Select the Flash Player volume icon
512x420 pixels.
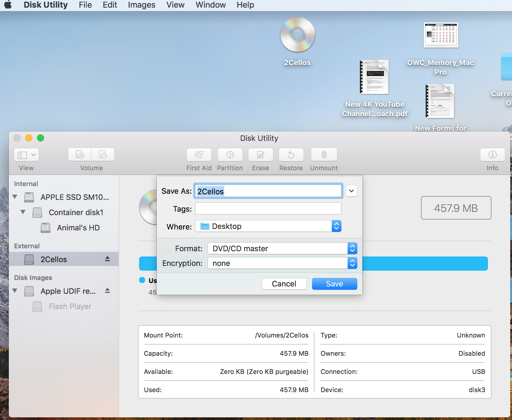click(x=37, y=306)
